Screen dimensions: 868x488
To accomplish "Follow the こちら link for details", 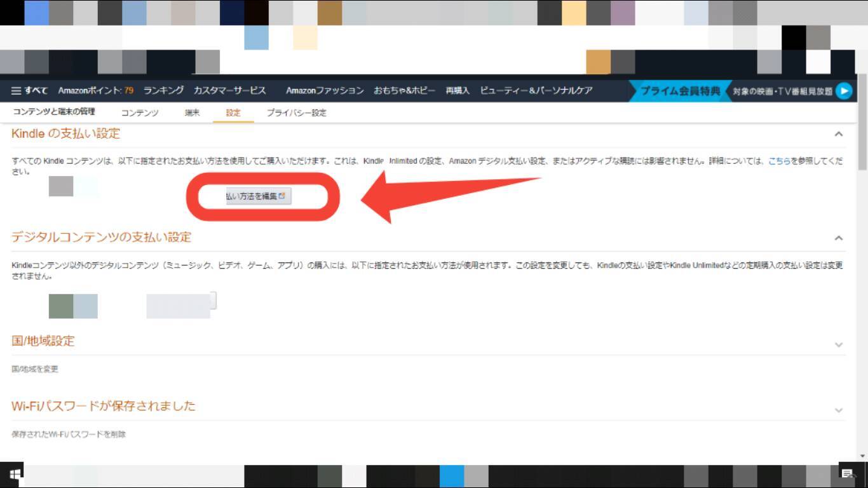I will tap(780, 161).
